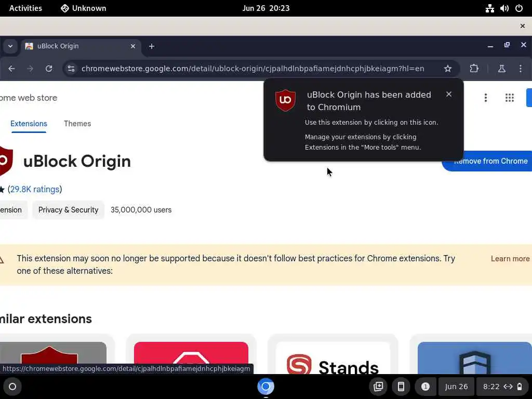Open the notification count indicator
Screen dimensions: 532x399
tap(425, 387)
